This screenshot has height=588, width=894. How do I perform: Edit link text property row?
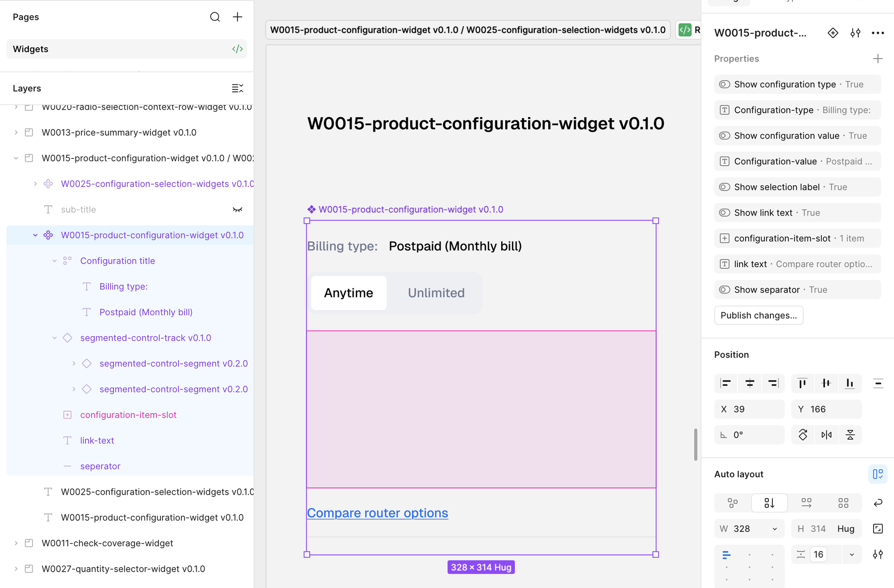coord(798,264)
